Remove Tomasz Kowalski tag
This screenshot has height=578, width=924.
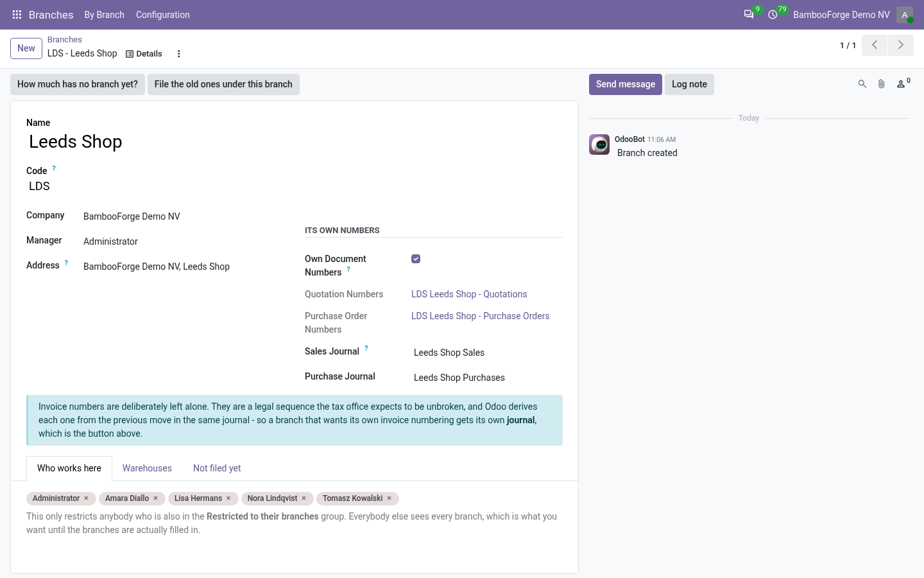pyautogui.click(x=389, y=498)
